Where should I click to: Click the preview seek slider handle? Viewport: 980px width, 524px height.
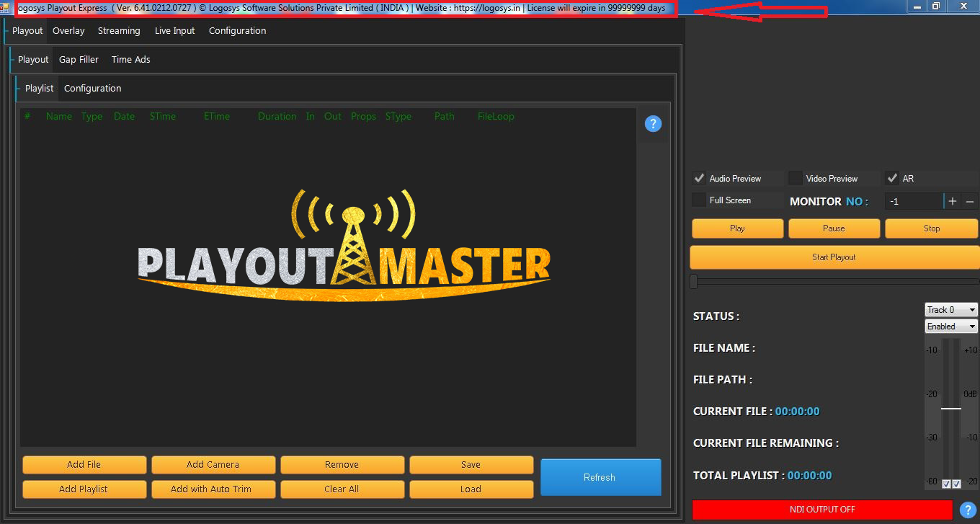[694, 282]
